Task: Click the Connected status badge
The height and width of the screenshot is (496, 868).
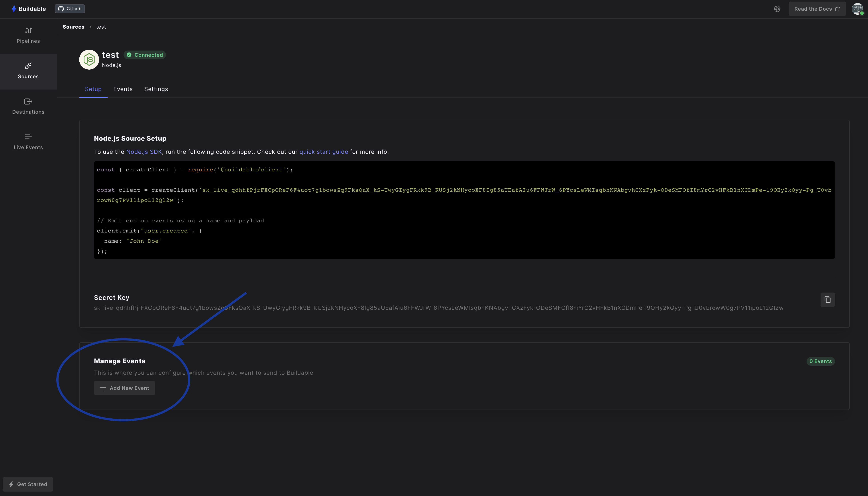Action: [145, 55]
